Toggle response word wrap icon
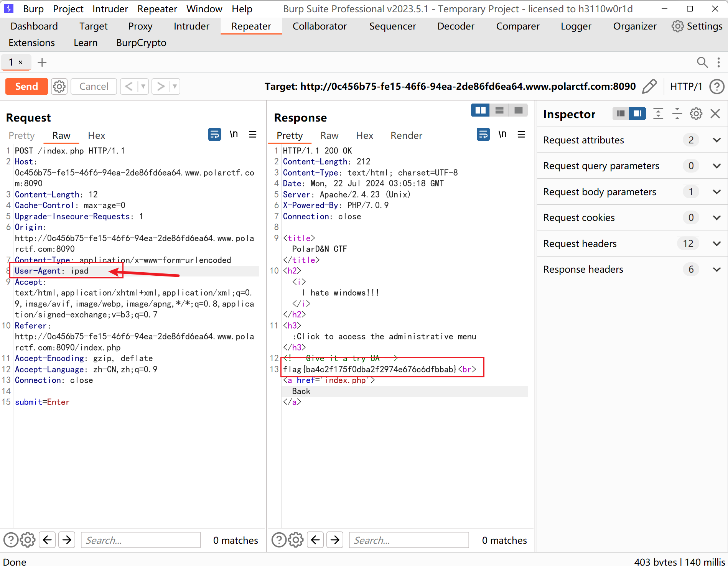 point(483,134)
